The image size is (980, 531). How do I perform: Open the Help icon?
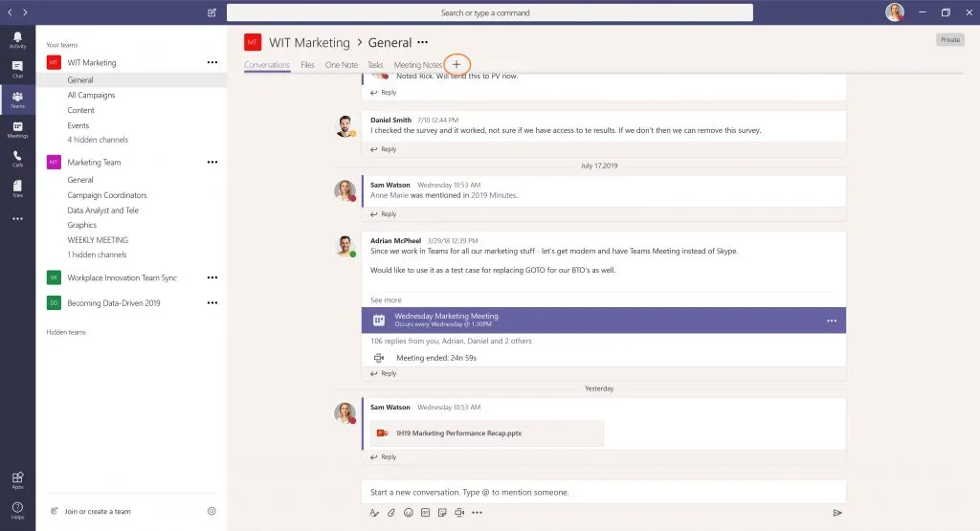pyautogui.click(x=17, y=510)
